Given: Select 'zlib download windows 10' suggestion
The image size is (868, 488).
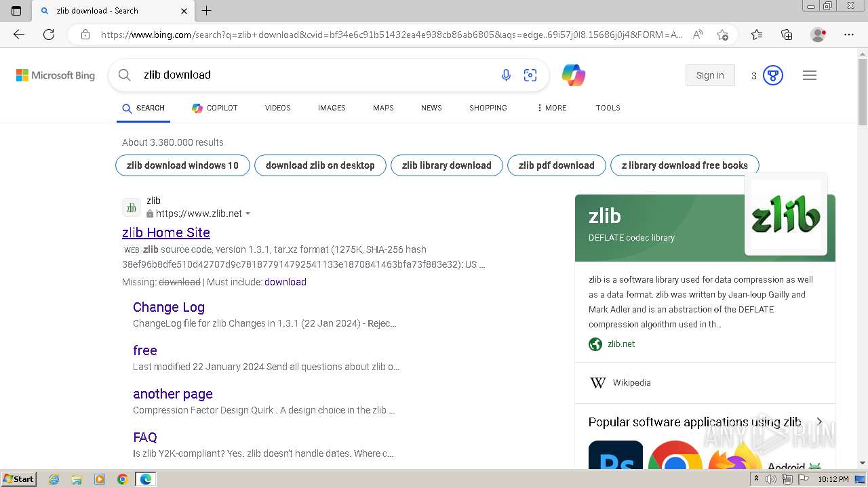Looking at the screenshot, I should tap(182, 165).
